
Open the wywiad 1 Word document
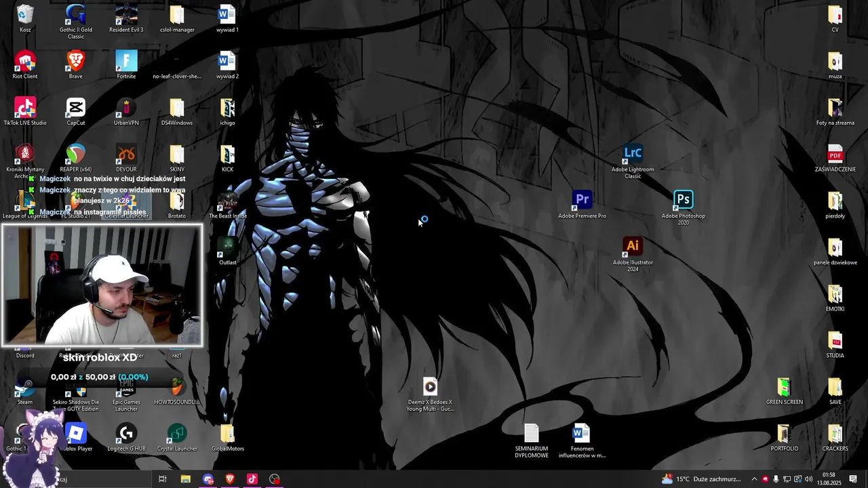(227, 18)
